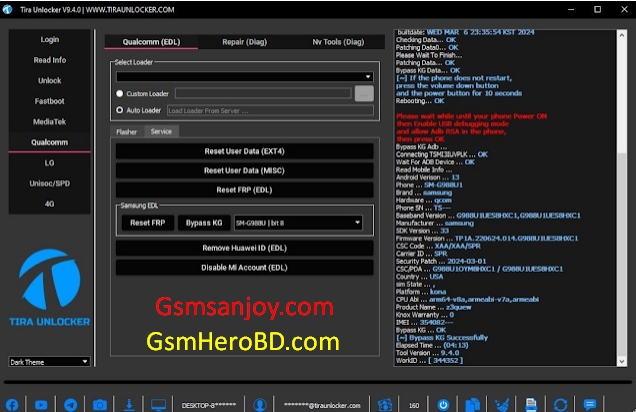
Task: Click Disable Mi Account (EDL) button
Action: [245, 268]
